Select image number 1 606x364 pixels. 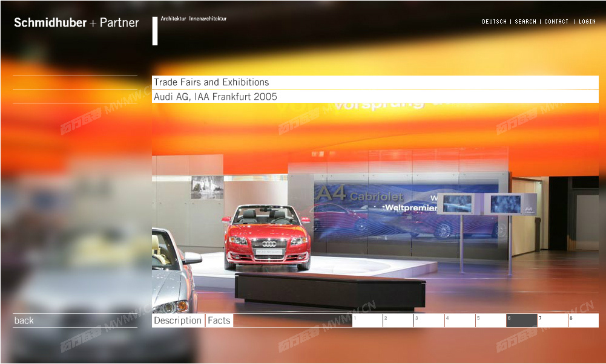367,320
